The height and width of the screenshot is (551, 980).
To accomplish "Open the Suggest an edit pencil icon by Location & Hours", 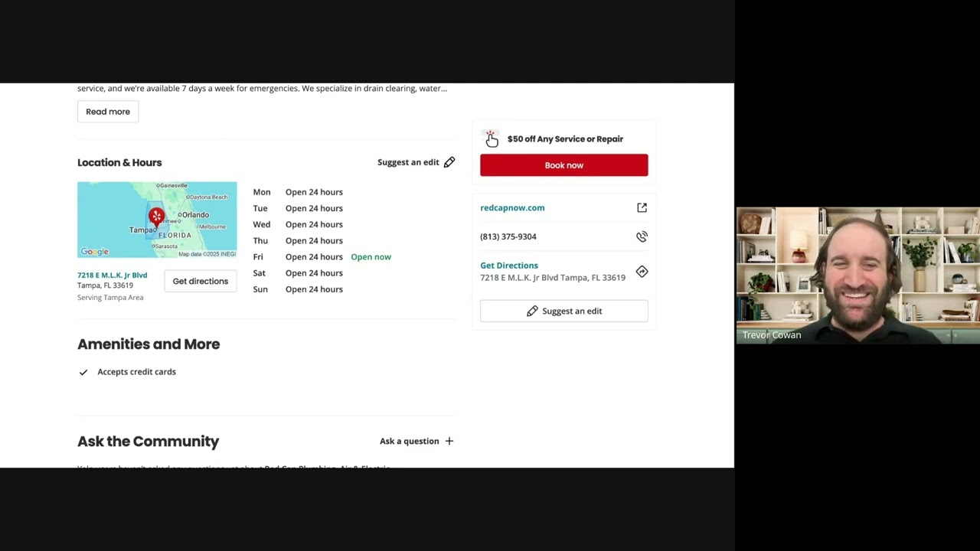I will pyautogui.click(x=449, y=162).
